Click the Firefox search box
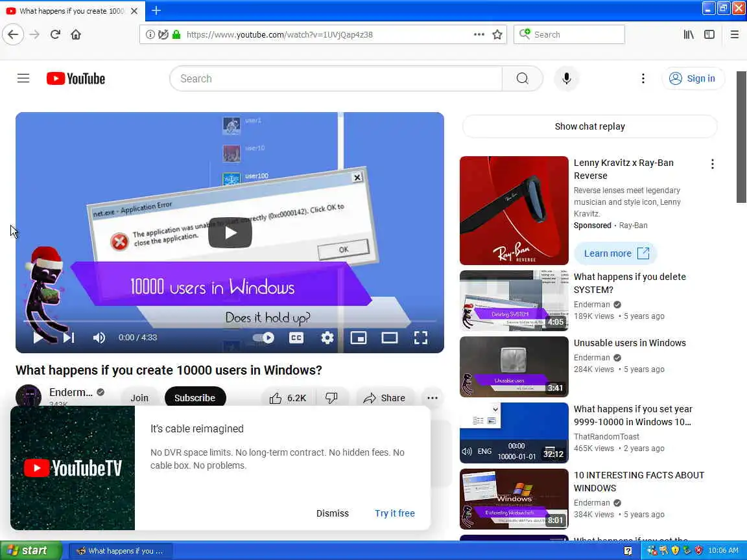 point(569,34)
